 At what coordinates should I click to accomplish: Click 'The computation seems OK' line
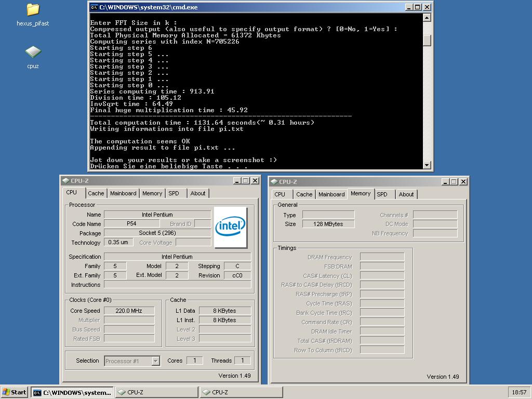[140, 141]
